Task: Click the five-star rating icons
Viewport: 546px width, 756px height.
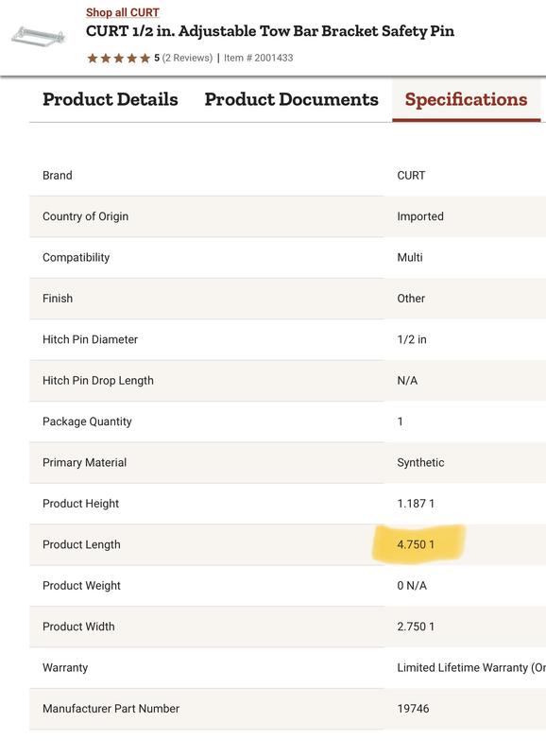Action: click(x=118, y=59)
